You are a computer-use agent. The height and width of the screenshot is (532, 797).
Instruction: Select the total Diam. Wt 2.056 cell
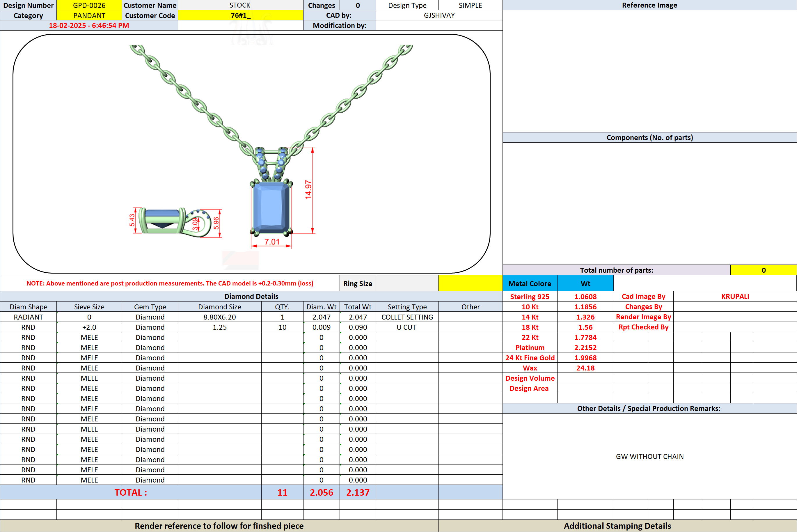pos(322,492)
